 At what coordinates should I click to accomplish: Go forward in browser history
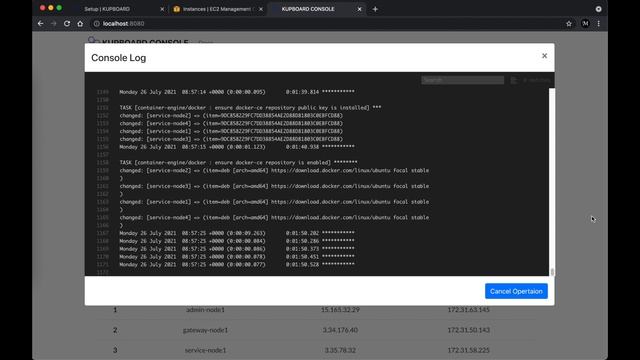pyautogui.click(x=53, y=24)
